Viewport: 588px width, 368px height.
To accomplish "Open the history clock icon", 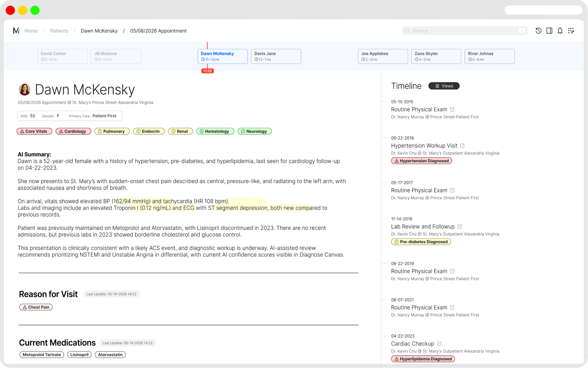I will click(538, 31).
